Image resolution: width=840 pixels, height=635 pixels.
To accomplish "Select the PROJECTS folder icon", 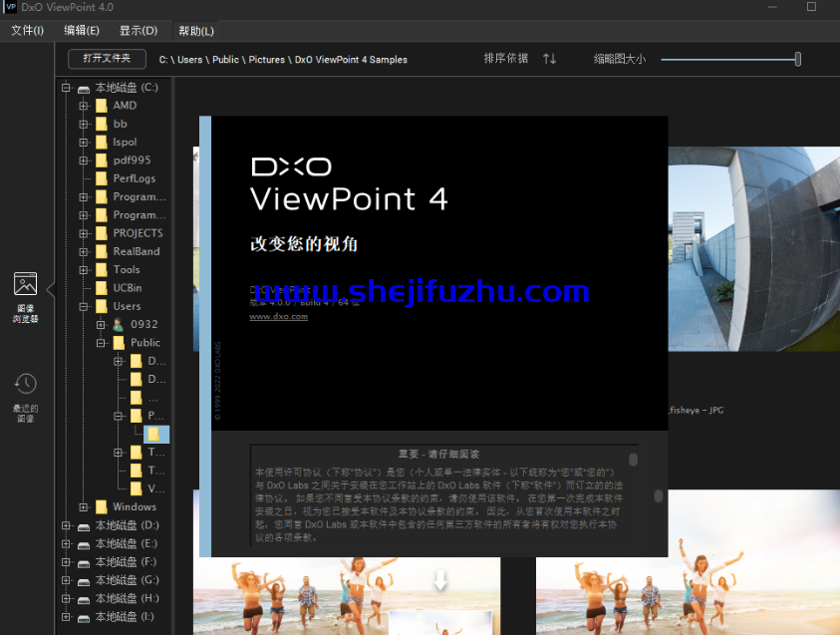I will tap(102, 233).
